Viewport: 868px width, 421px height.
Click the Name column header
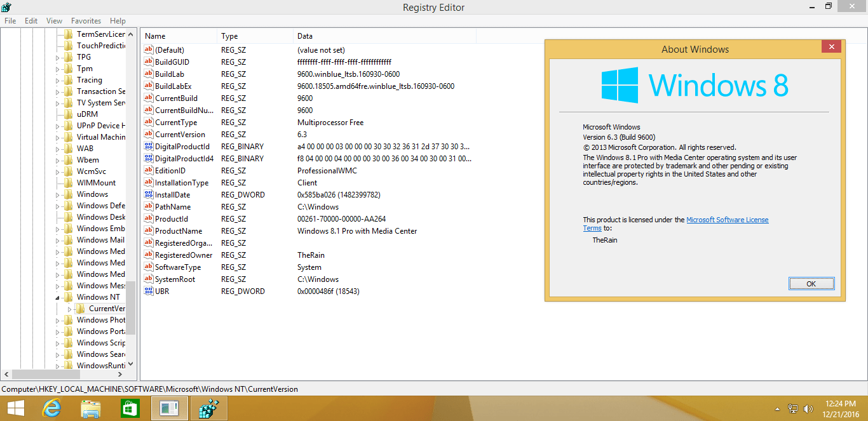tap(179, 36)
